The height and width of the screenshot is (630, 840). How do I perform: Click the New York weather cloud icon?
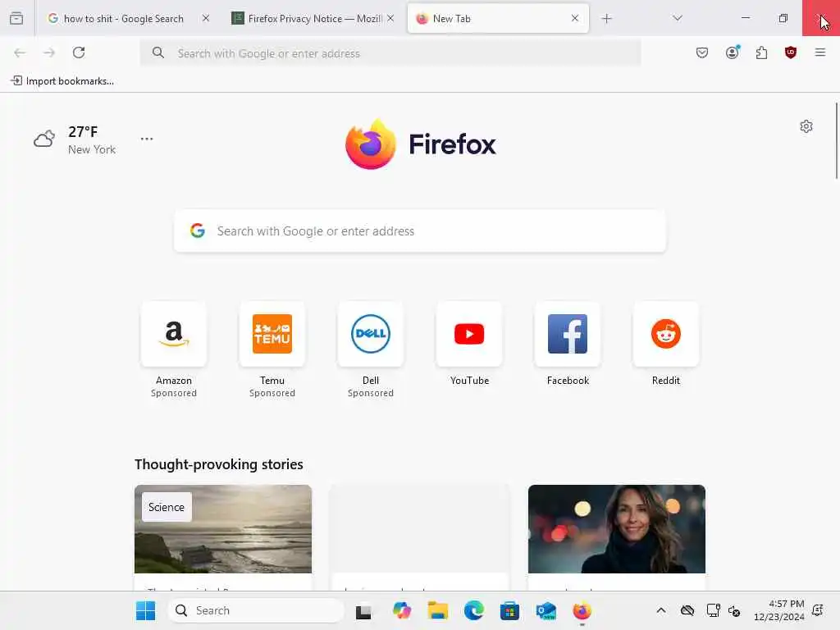pos(44,139)
